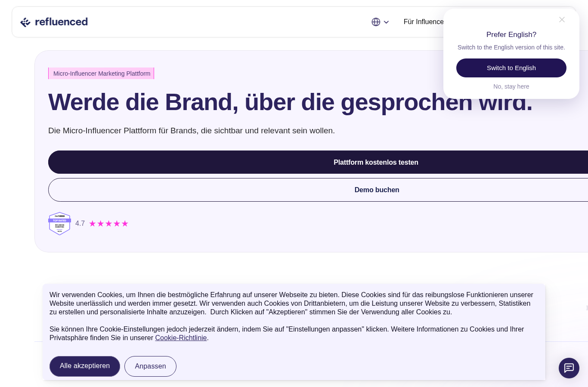Choose No, stay here
The image size is (588, 387).
click(x=511, y=86)
